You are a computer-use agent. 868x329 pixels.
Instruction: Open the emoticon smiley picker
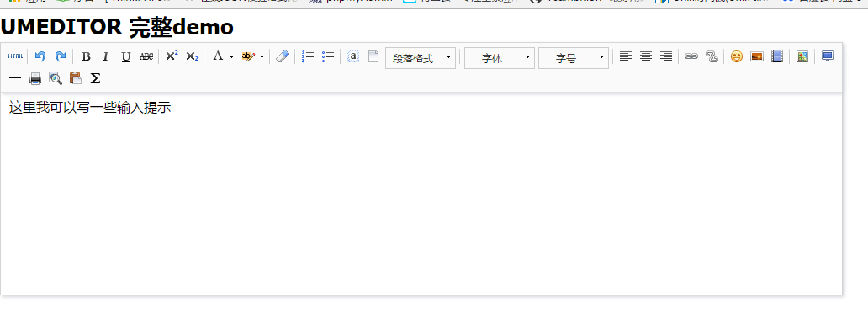pos(736,56)
